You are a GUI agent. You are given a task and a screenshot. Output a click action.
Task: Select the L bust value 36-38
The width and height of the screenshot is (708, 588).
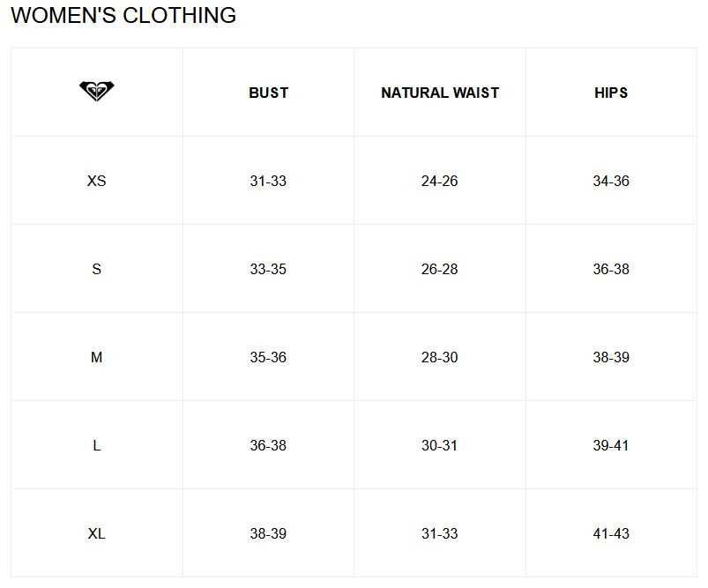tap(268, 445)
